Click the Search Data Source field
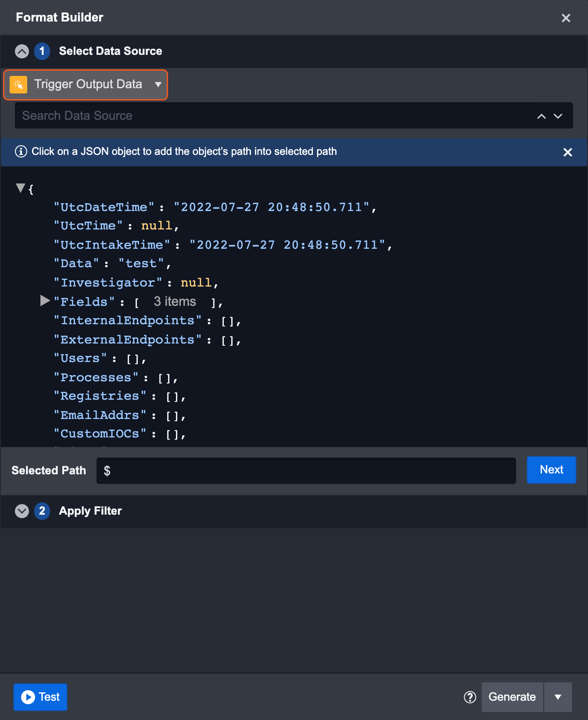 272,116
